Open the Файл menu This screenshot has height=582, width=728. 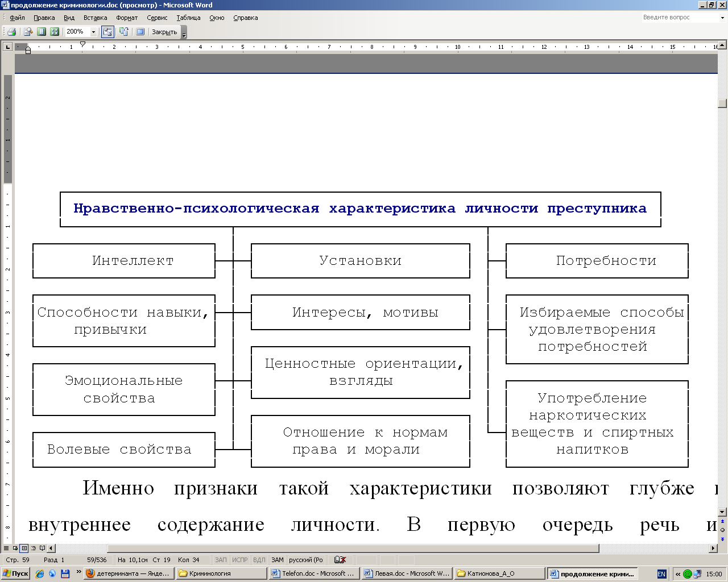tap(17, 18)
